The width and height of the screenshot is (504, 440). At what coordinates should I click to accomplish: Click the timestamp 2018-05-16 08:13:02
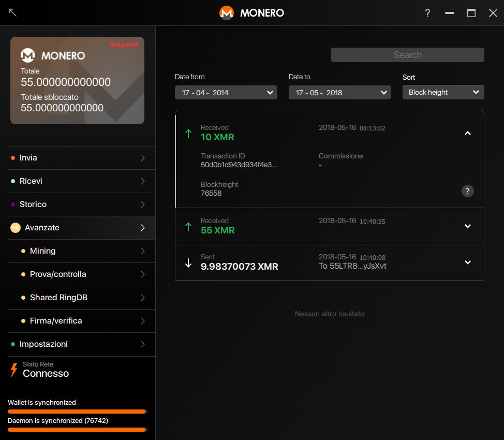(352, 128)
